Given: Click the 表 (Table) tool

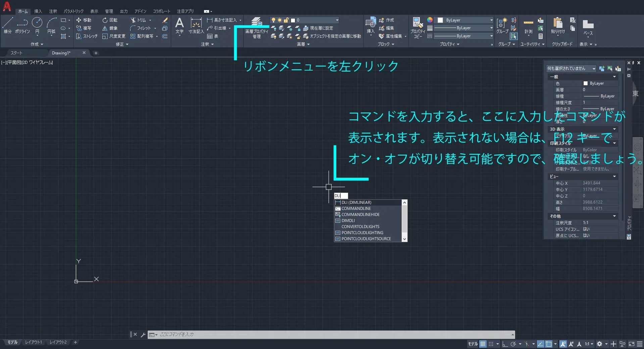Looking at the screenshot, I should (212, 36).
